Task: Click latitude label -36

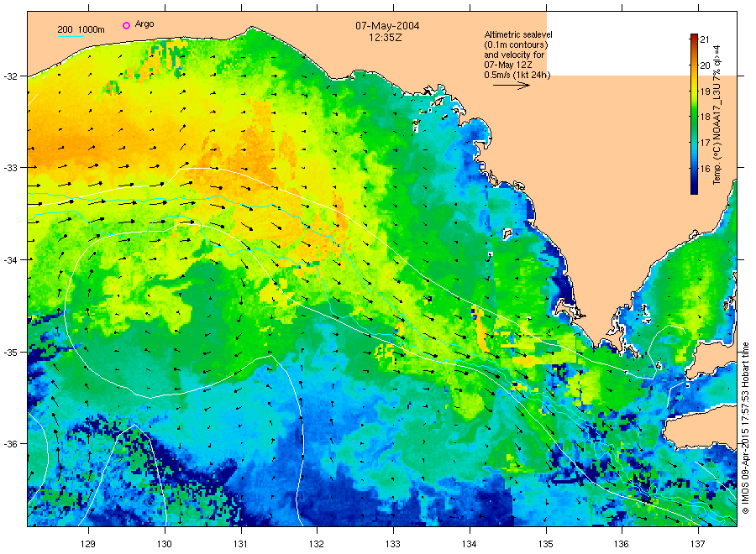Action: click(x=10, y=444)
